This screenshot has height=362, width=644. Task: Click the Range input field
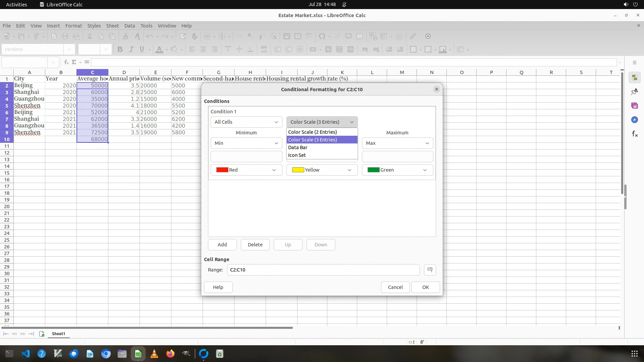[323, 270]
